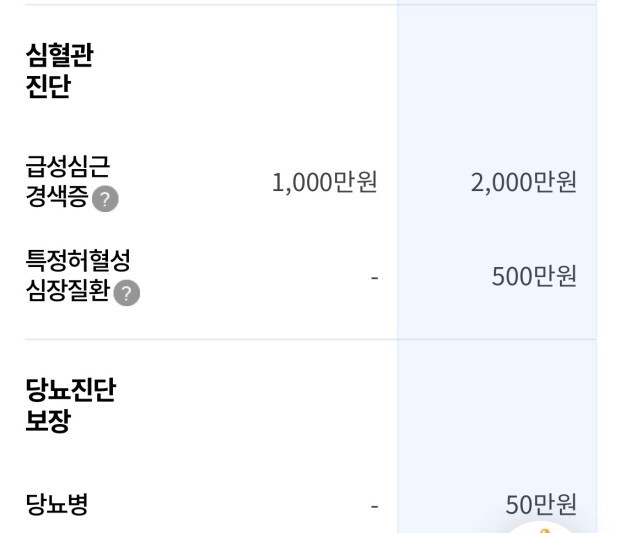Select blue highlighted cell beside 당뇨진단 보장 heading

pos(496,405)
